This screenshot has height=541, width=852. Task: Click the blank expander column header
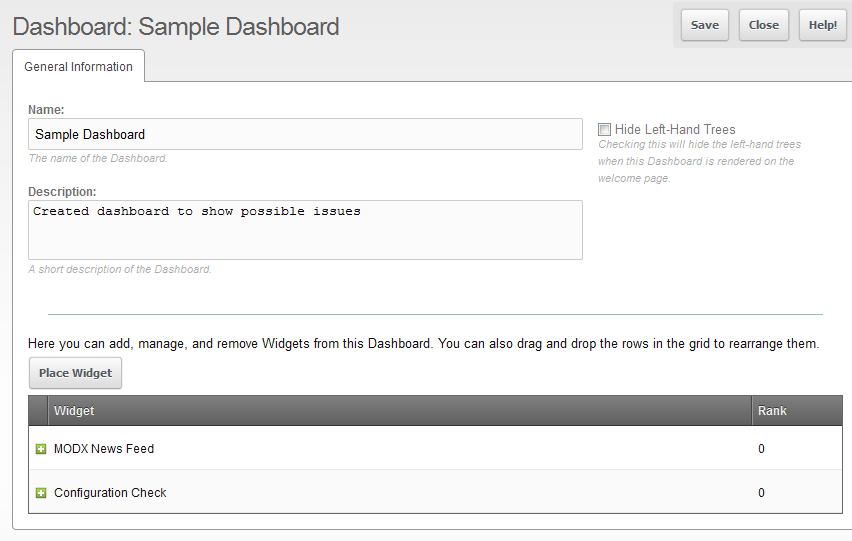pyautogui.click(x=38, y=411)
